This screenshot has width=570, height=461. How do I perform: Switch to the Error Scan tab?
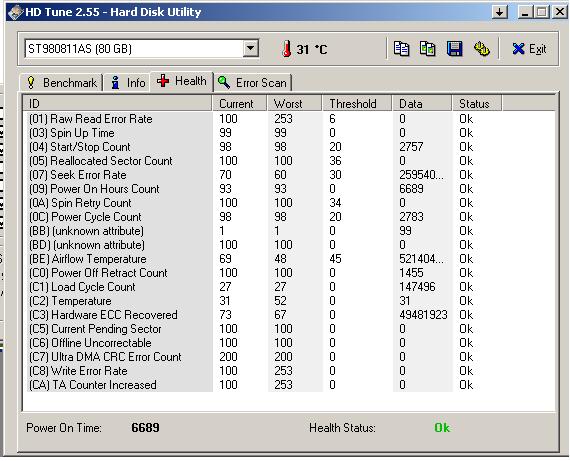click(253, 83)
